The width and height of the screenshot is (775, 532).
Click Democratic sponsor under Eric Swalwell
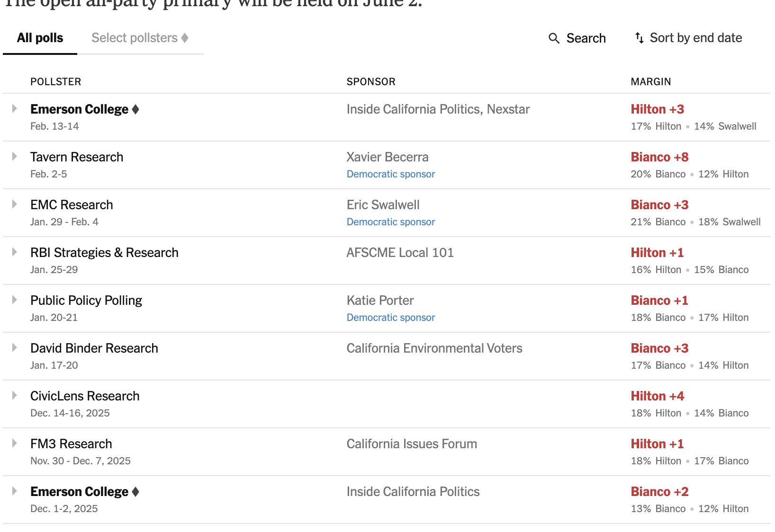coord(390,222)
